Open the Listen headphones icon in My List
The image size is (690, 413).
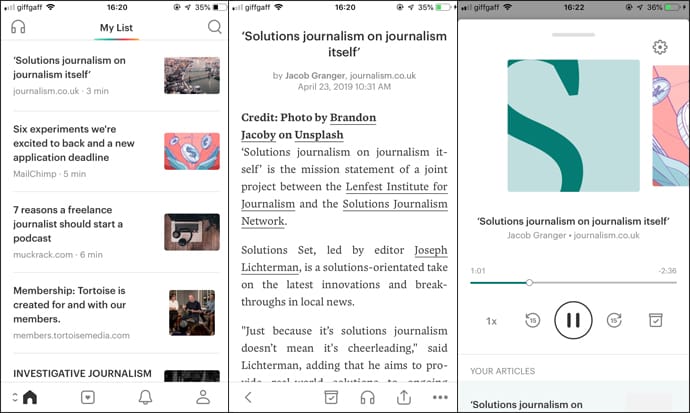tap(18, 27)
